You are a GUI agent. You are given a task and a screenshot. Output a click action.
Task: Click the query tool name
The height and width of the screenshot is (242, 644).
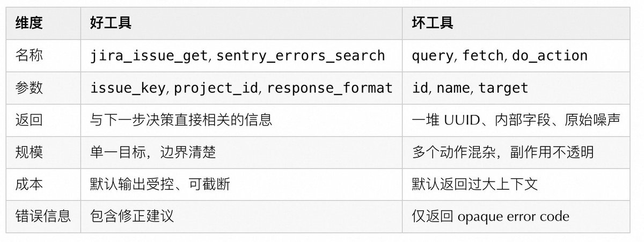431,55
